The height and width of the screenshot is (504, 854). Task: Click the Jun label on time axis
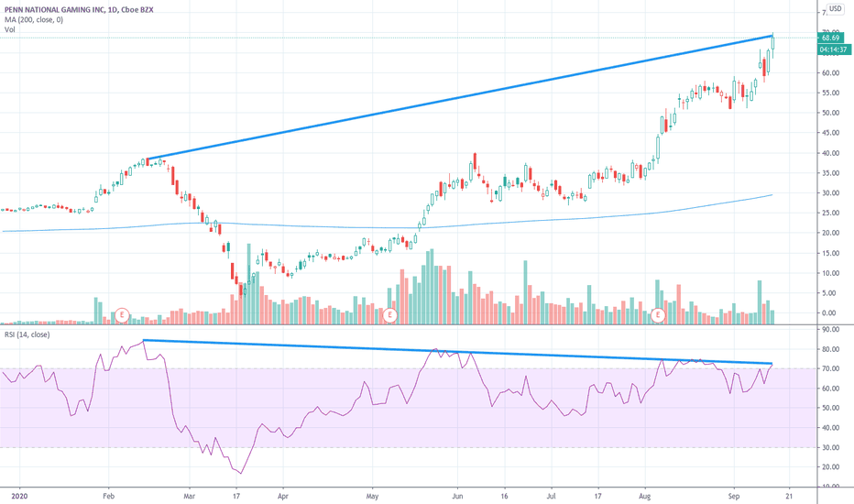pos(457,497)
